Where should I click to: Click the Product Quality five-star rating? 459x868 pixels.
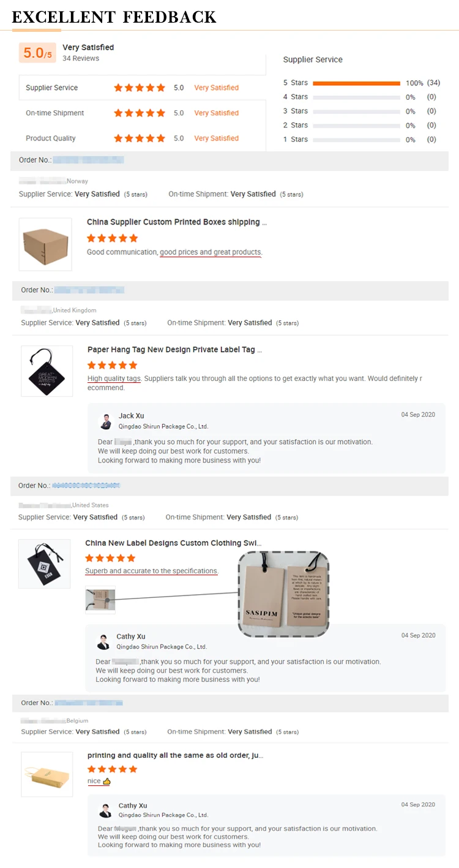140,138
